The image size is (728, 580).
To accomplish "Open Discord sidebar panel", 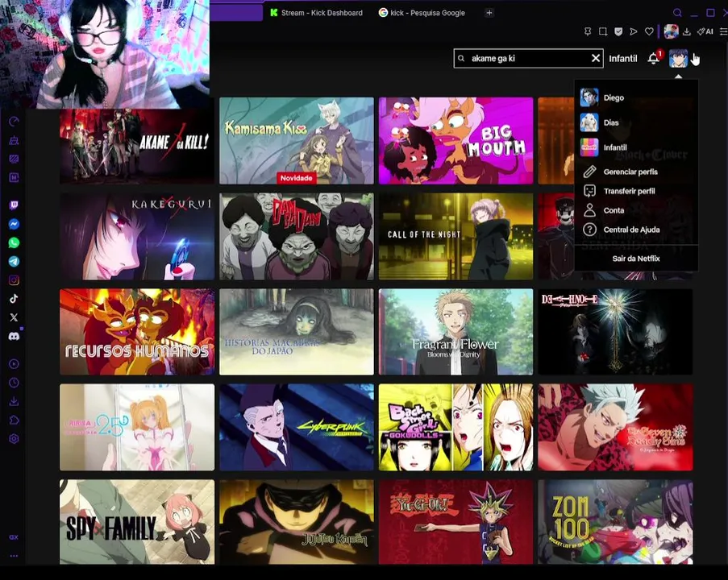I will click(14, 337).
